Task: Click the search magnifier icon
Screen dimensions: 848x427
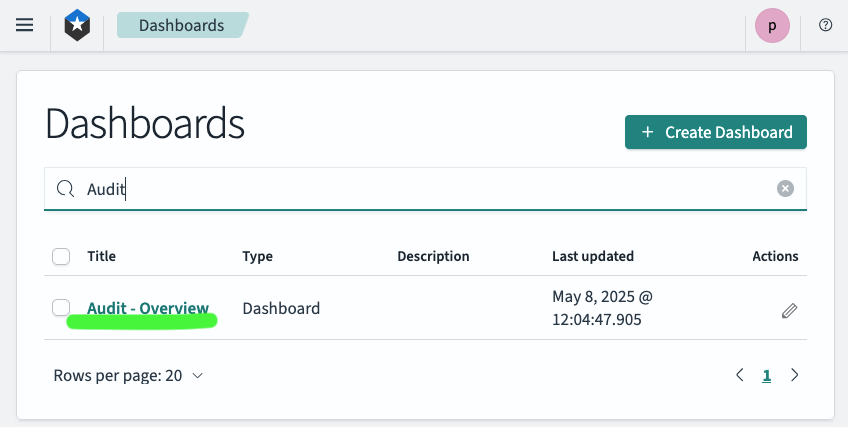Action: click(x=65, y=189)
